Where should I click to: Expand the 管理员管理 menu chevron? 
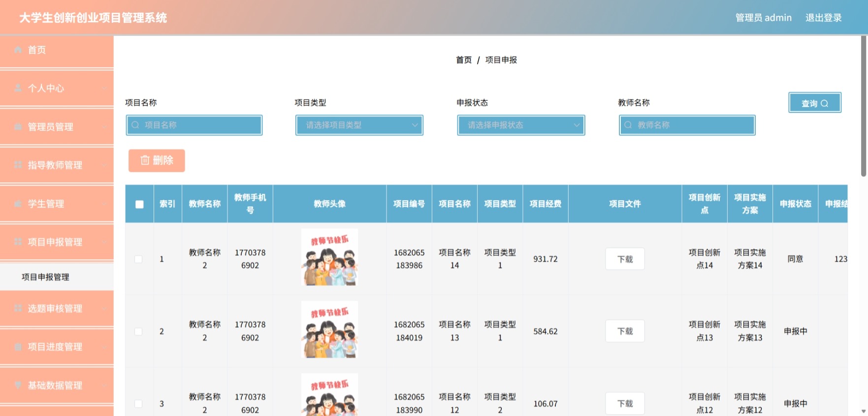point(104,127)
